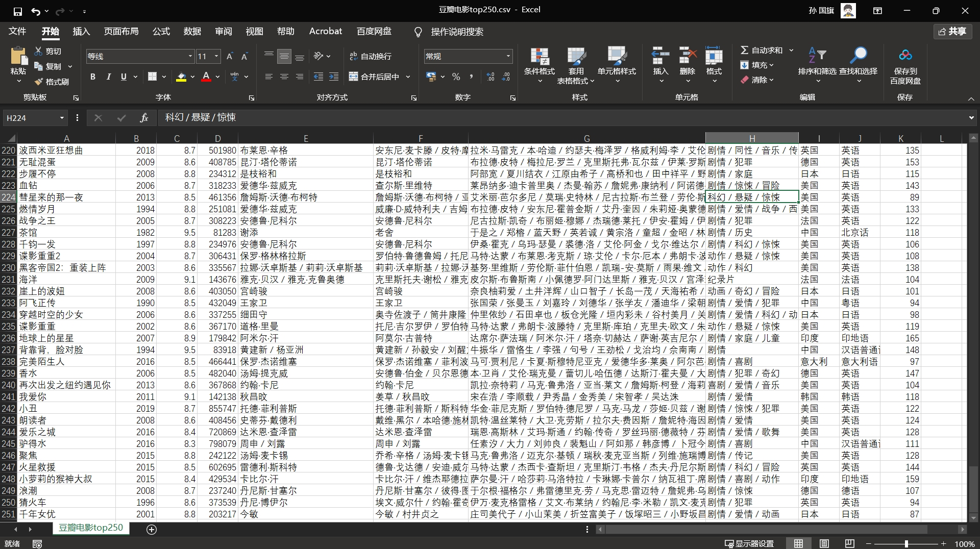
Task: Switch to the Acrobat tab
Action: point(326,32)
